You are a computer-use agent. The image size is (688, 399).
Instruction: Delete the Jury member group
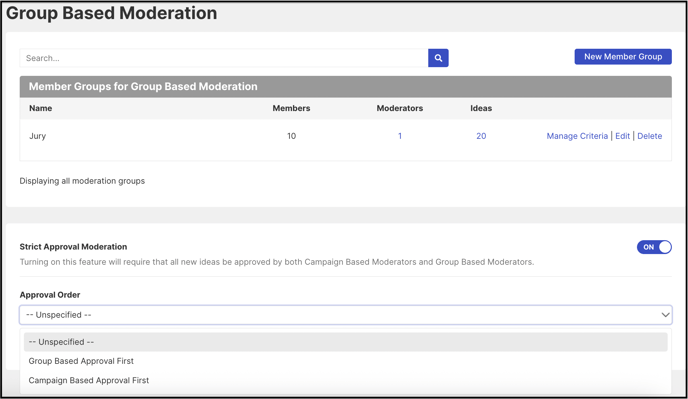point(649,136)
